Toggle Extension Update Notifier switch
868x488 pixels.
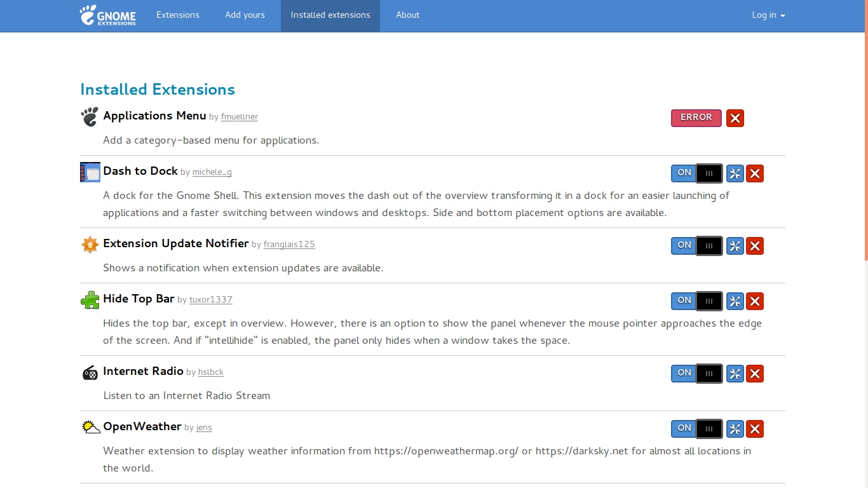(697, 246)
